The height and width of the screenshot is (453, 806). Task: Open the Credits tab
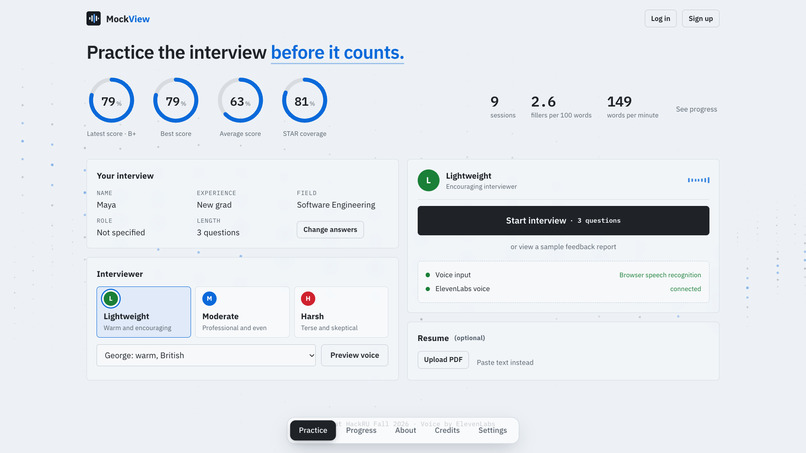click(447, 430)
